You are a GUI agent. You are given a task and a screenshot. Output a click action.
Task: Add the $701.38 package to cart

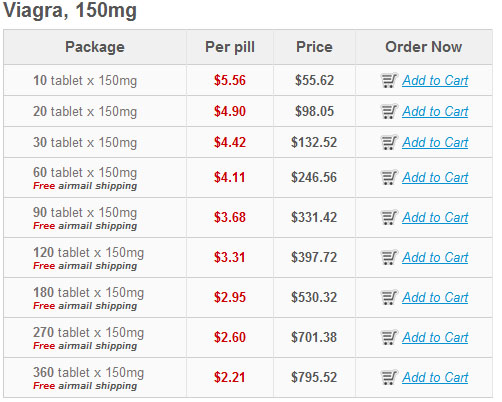click(435, 337)
